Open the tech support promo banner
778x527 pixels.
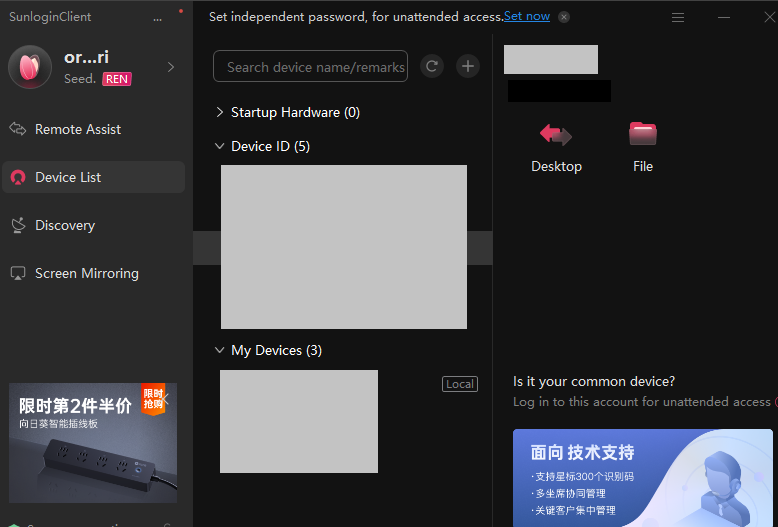tap(643, 477)
